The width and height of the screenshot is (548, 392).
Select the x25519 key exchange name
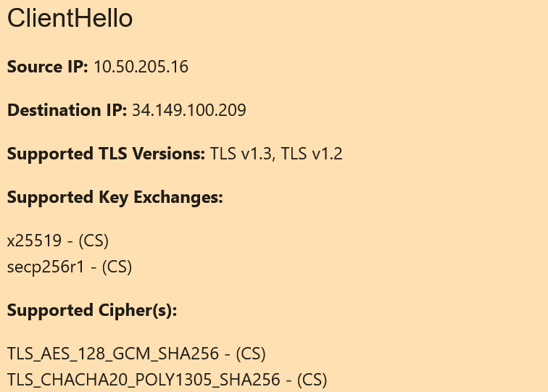(x=34, y=241)
